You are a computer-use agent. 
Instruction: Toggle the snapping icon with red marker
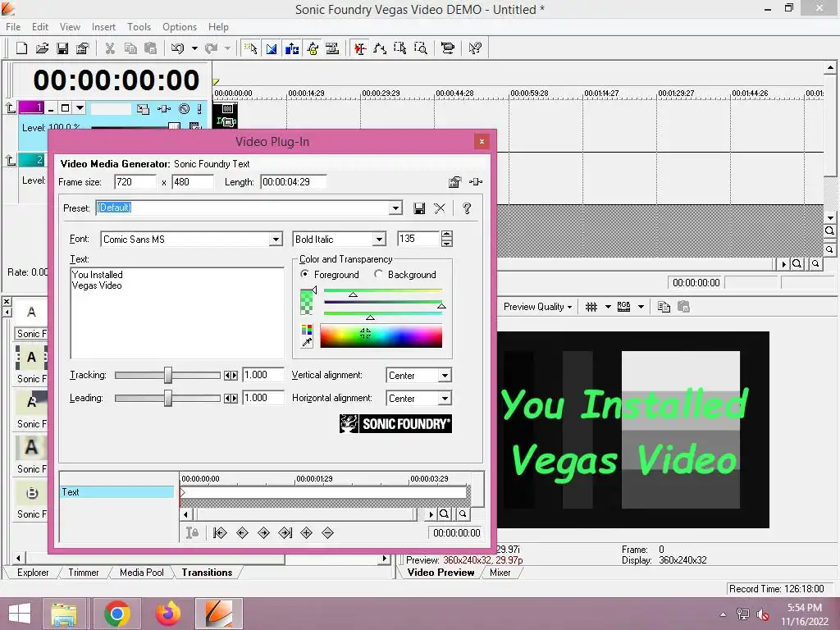click(x=360, y=48)
